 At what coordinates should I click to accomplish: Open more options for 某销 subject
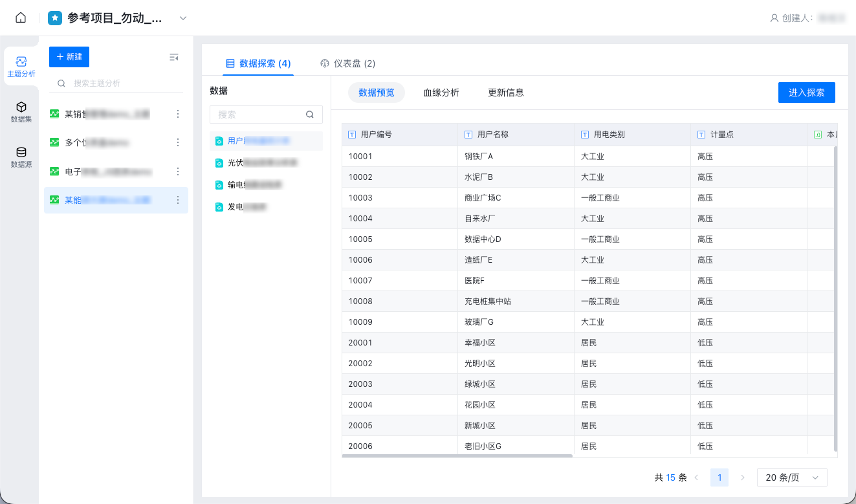click(x=178, y=114)
